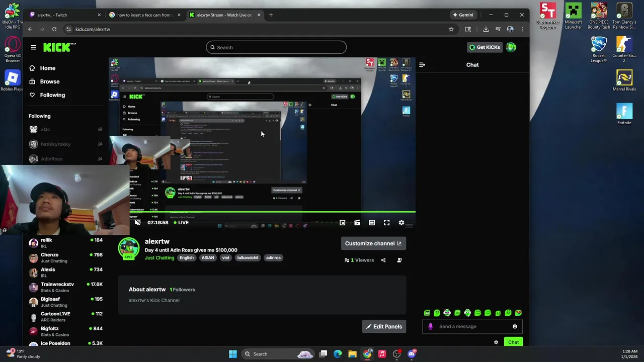644x362 pixels.
Task: Open Chenzo channel in sidebar
Action: (66, 258)
